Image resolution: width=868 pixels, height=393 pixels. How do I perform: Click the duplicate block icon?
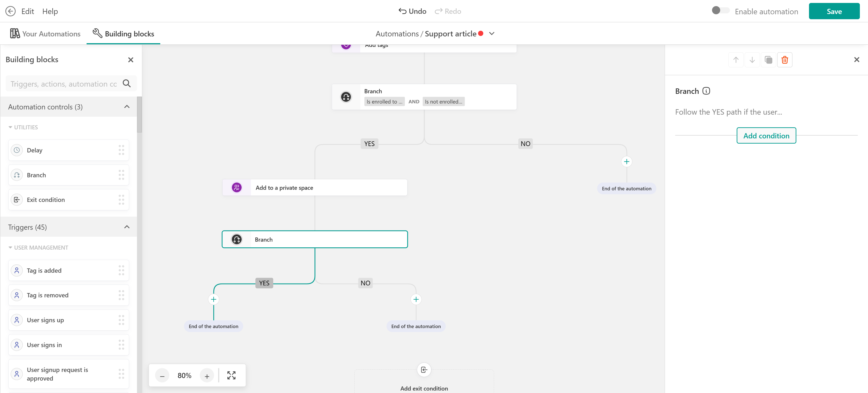click(768, 60)
